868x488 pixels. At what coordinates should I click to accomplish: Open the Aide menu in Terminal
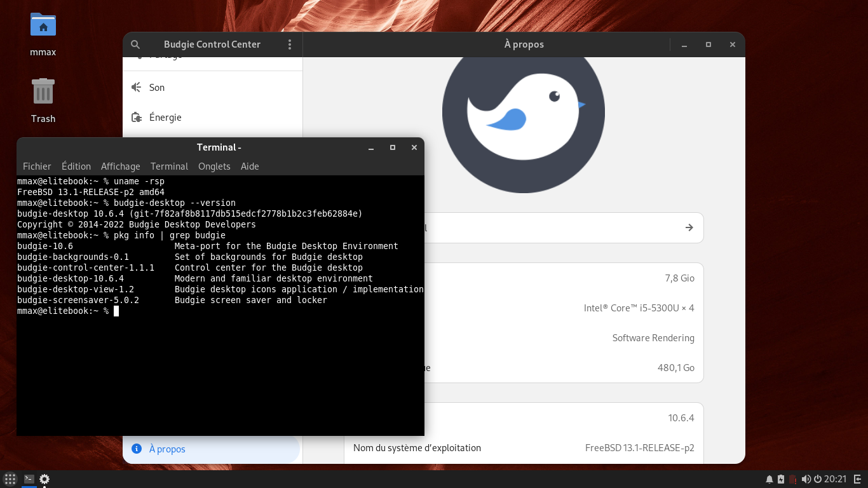tap(250, 166)
